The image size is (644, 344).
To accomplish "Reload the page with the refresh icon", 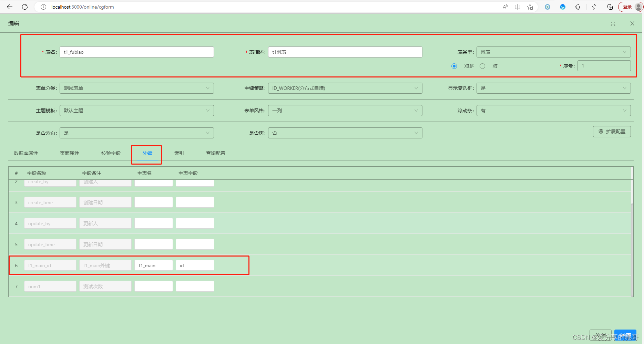I will pos(25,7).
